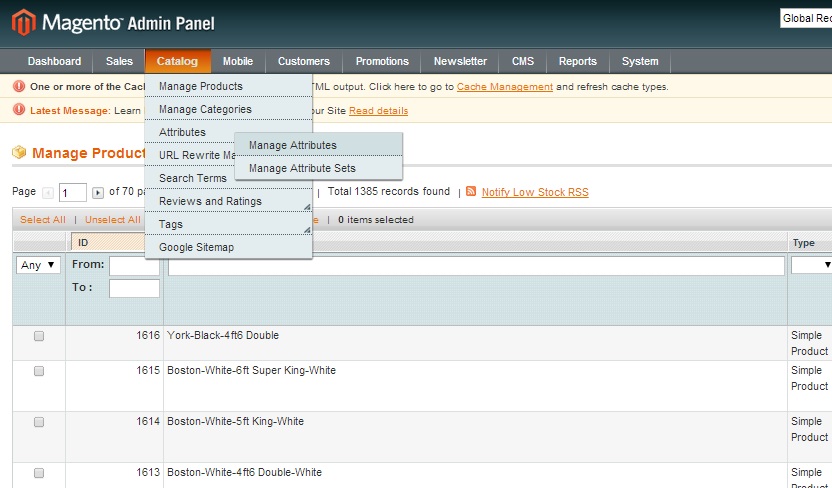Open the Cache Management link
The image size is (832, 488).
(x=504, y=87)
